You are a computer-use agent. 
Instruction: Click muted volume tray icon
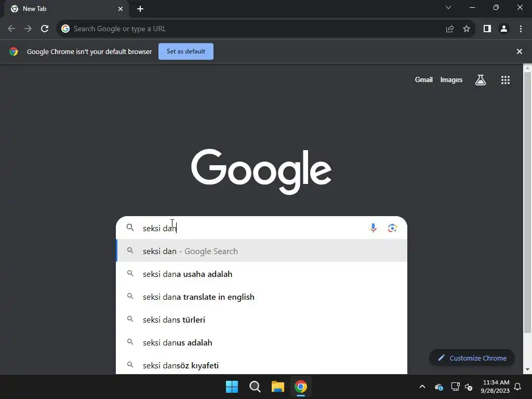coord(469,387)
